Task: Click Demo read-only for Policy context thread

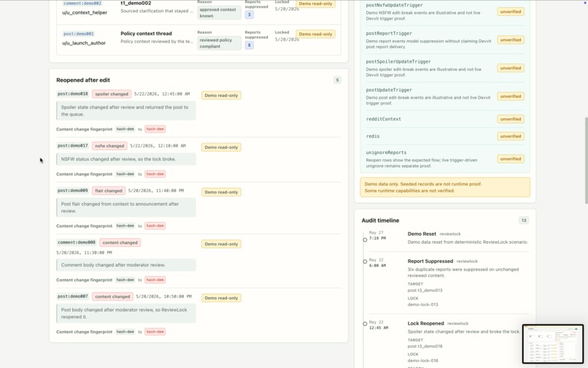Action: pos(315,34)
